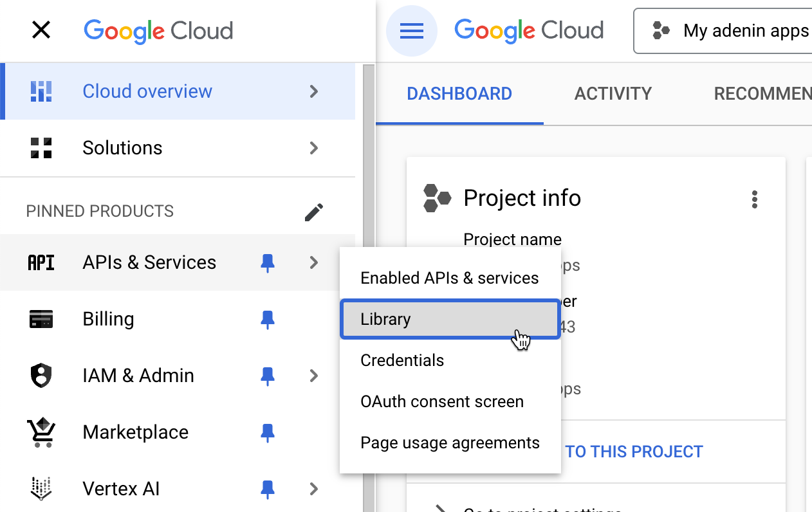812x512 pixels.
Task: Select Library from the APIs submenu
Action: (x=450, y=319)
